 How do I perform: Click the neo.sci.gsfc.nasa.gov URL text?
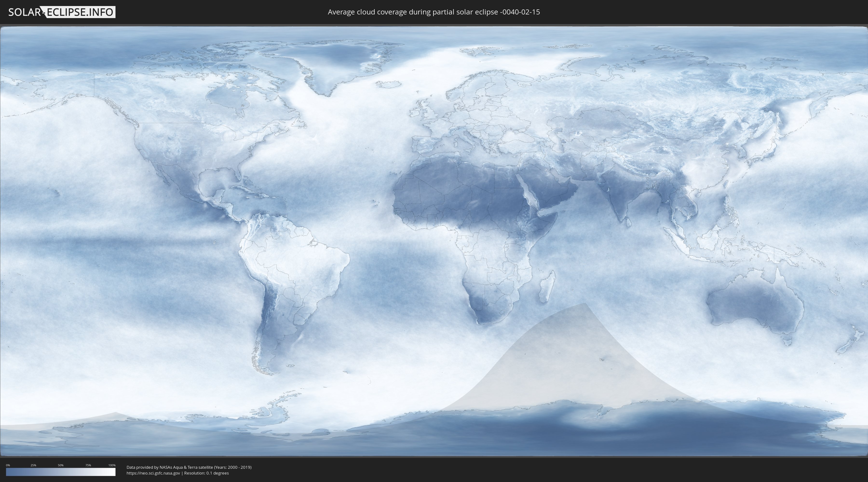(x=153, y=473)
